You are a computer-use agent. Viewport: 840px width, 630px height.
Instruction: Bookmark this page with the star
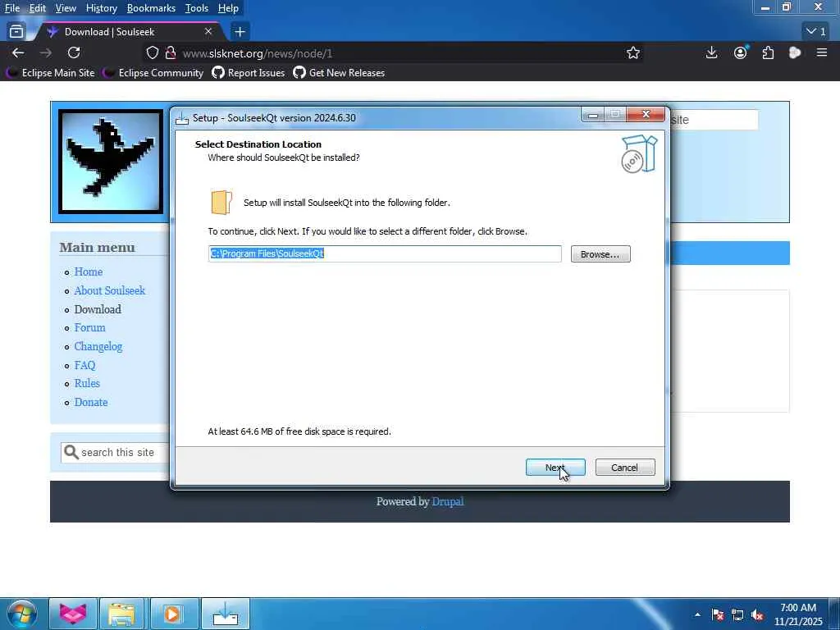coord(633,52)
